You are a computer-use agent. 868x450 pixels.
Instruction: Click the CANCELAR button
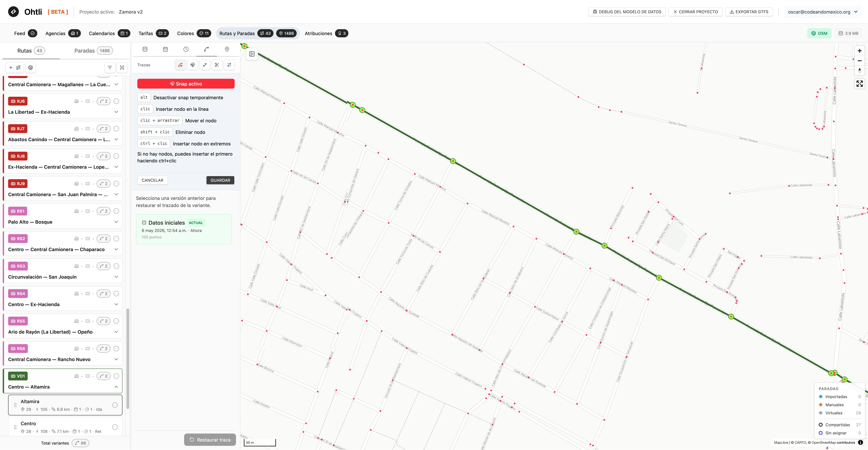pyautogui.click(x=152, y=180)
